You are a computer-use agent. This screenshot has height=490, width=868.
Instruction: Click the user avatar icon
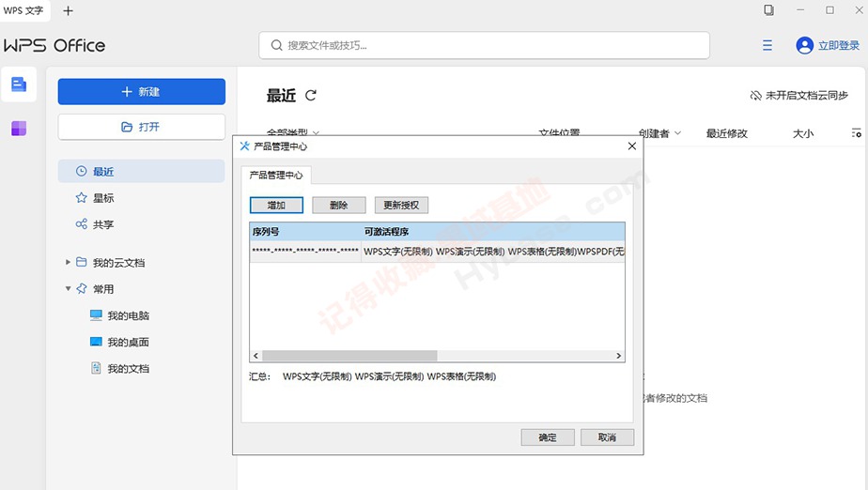(804, 45)
